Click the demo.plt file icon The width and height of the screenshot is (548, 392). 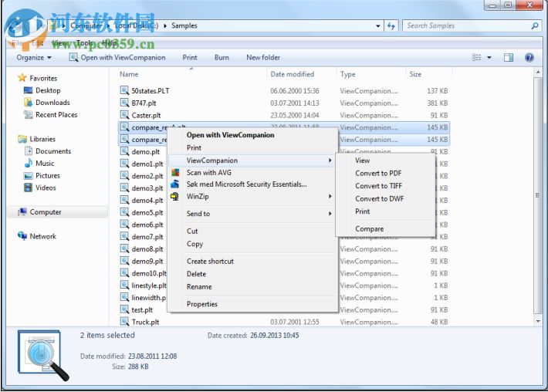click(124, 151)
